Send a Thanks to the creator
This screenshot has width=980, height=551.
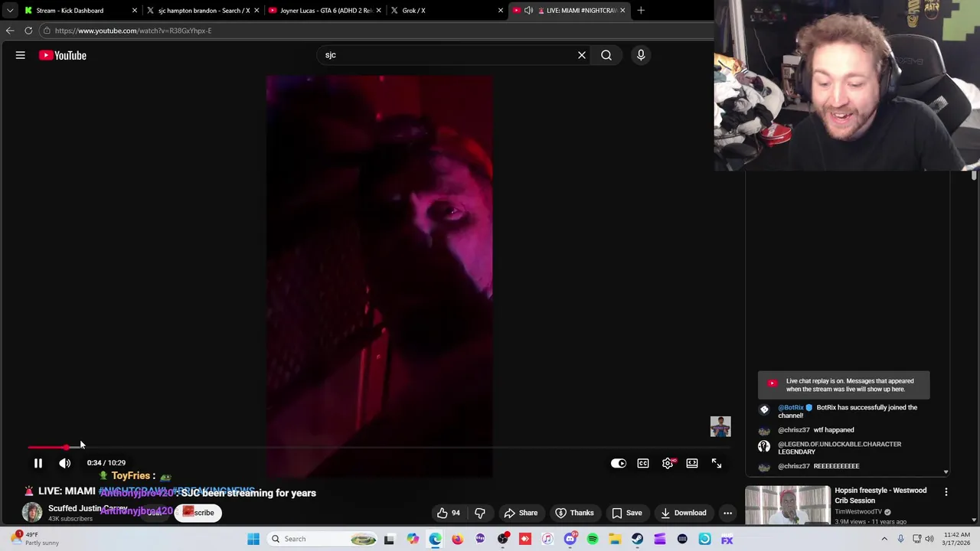coord(574,513)
